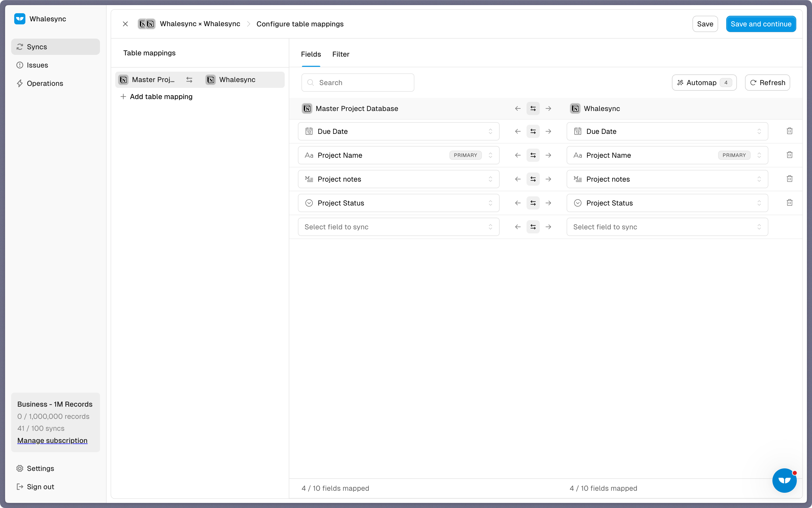Open the Whalesync chat help bubble

(x=784, y=481)
